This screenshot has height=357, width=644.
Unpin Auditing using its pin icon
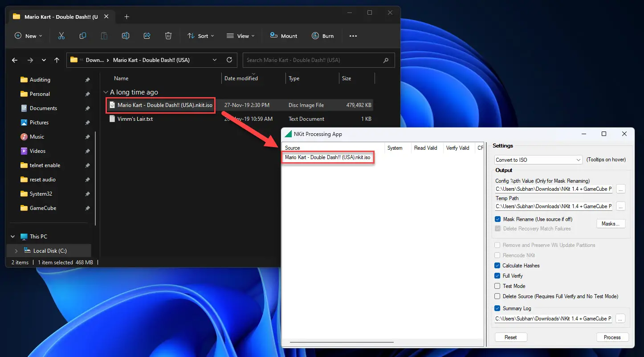pos(87,80)
